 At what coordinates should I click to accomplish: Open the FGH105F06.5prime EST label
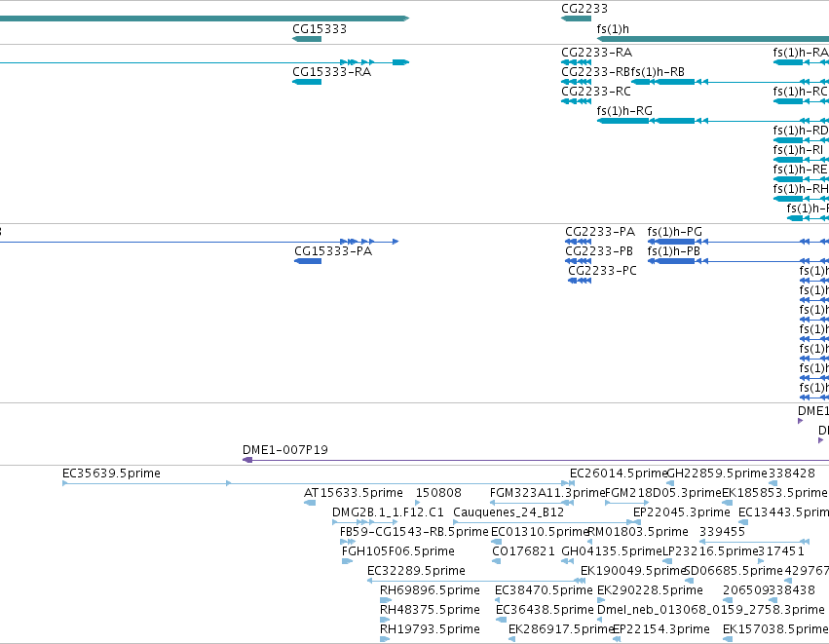[398, 551]
